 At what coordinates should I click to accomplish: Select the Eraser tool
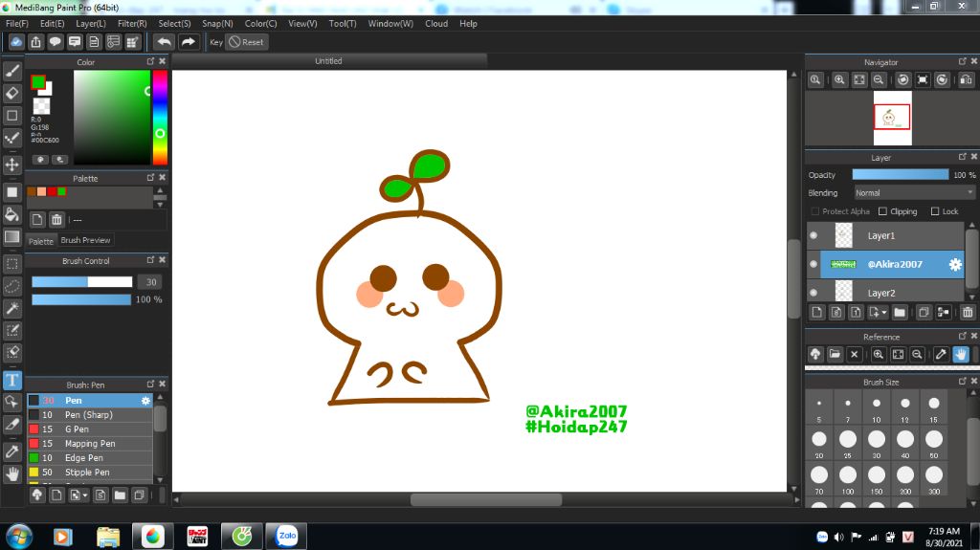[x=12, y=93]
